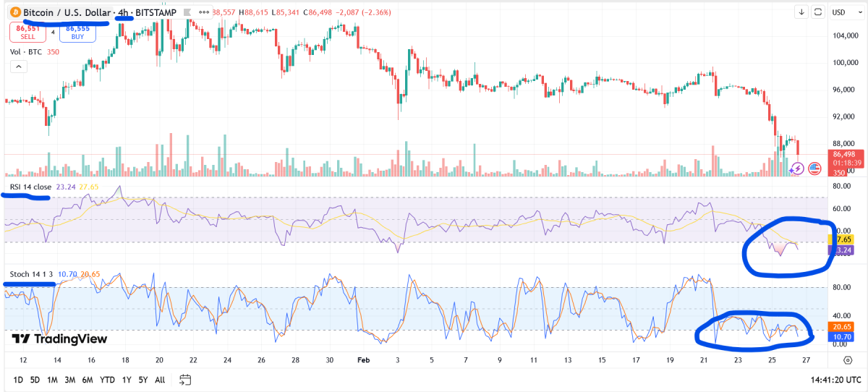Open the three-dots more menu in the chart legend

[x=203, y=13]
